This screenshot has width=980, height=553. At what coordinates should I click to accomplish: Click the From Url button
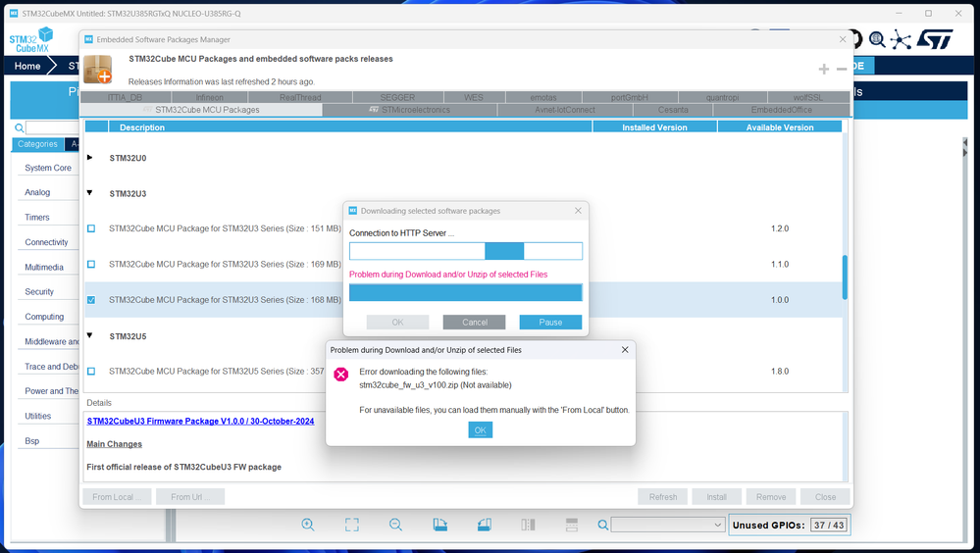coord(188,497)
